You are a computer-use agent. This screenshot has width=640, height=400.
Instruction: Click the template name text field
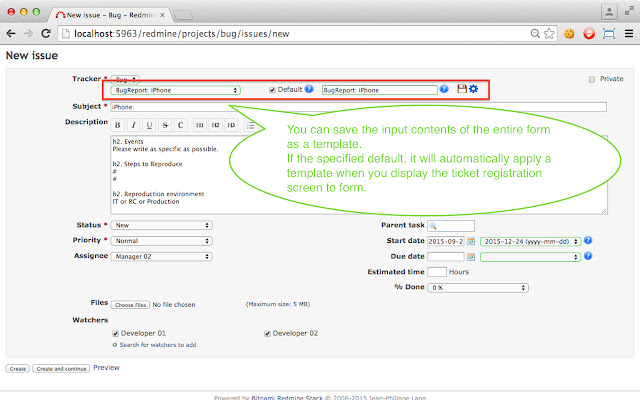pyautogui.click(x=380, y=90)
